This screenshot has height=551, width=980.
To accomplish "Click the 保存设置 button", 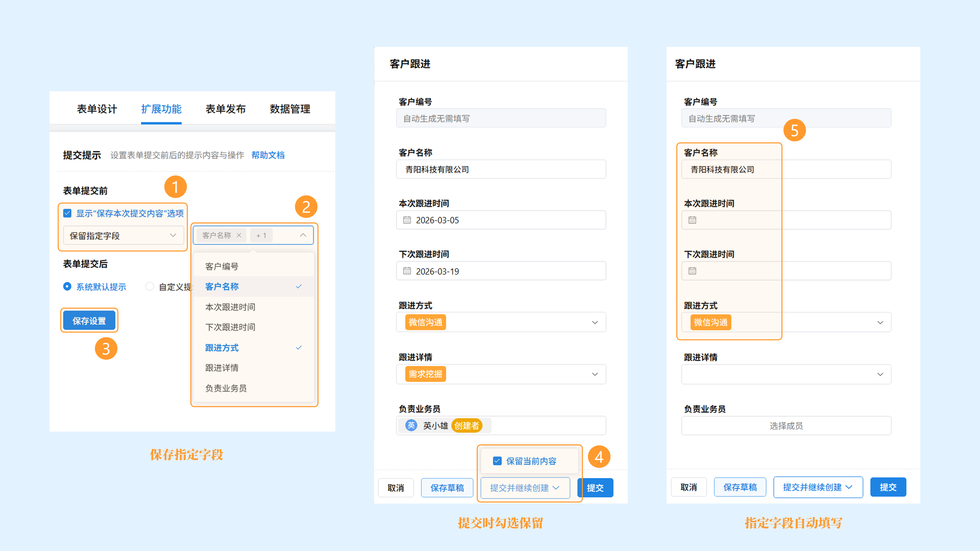I will click(x=89, y=321).
